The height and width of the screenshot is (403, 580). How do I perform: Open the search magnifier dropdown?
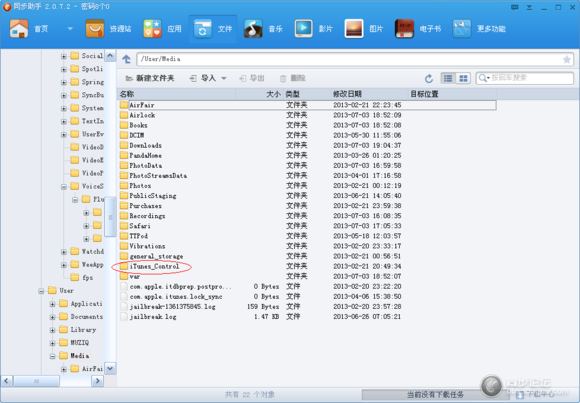484,78
